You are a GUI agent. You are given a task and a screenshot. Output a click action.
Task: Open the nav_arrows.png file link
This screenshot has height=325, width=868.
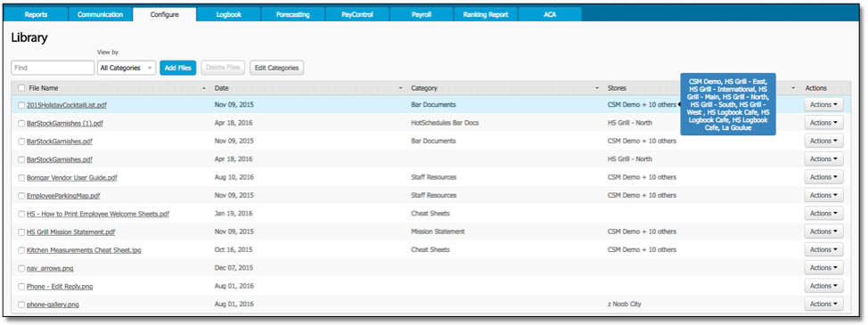[x=50, y=269]
